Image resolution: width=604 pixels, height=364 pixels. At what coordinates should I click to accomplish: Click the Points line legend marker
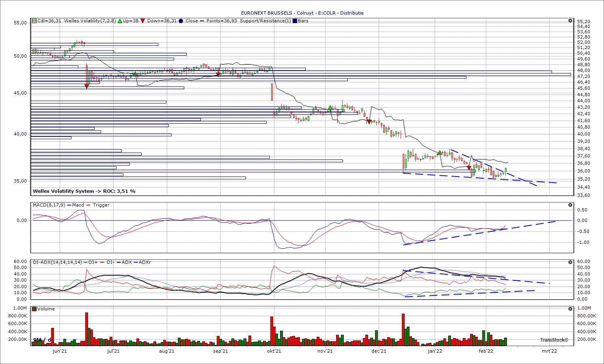tap(202, 21)
